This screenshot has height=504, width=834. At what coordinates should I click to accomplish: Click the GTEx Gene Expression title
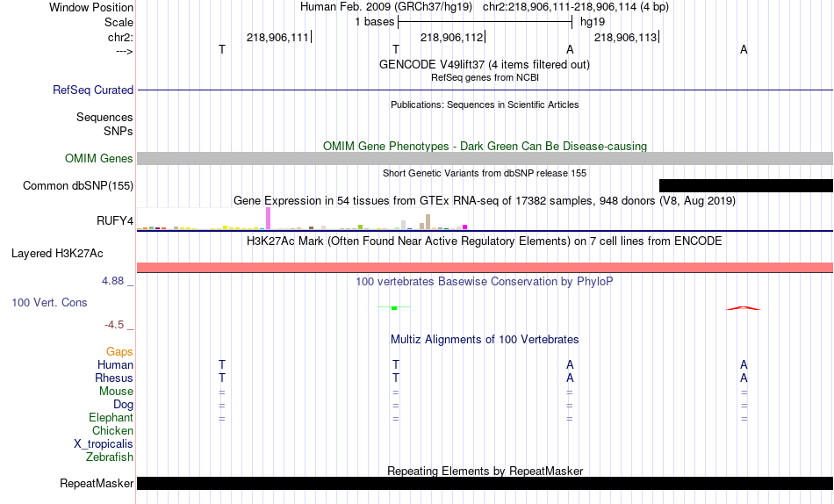pyautogui.click(x=485, y=201)
